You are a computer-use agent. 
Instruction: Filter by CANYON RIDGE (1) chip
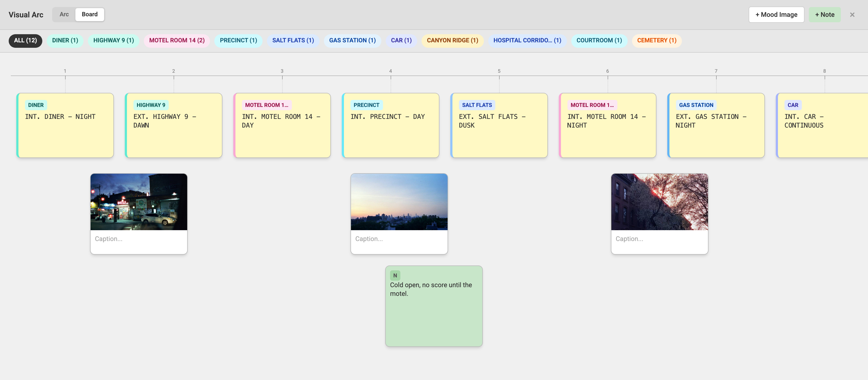click(x=452, y=40)
